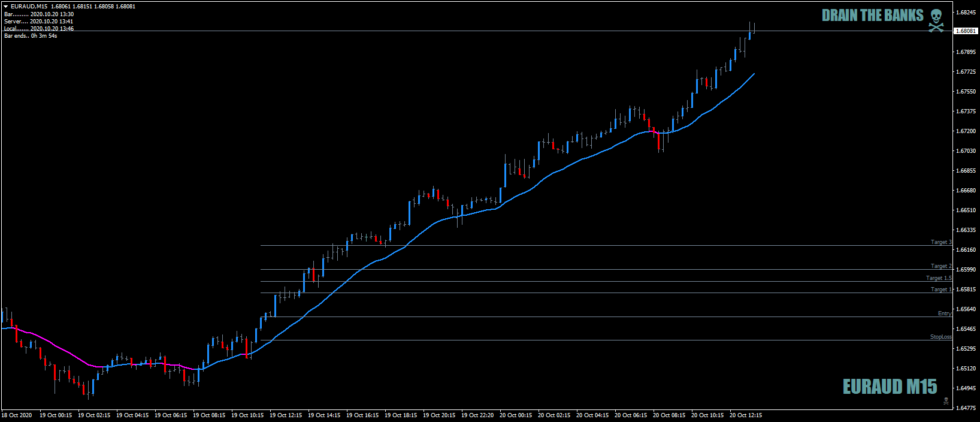Click the 'Target 1' line label
The image size is (980, 422).
coord(941,290)
